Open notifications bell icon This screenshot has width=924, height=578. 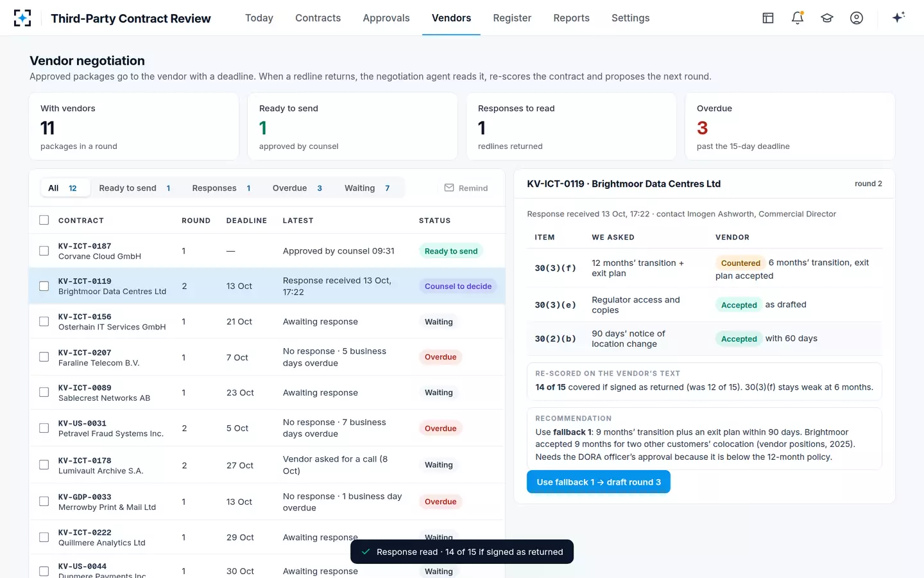[x=798, y=18]
